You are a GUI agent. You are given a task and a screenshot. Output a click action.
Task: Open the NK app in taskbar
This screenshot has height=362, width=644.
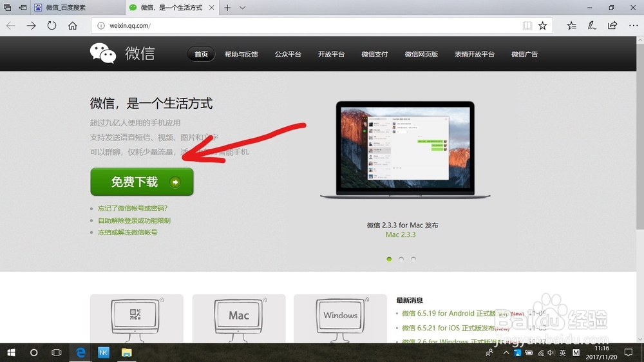(x=104, y=352)
